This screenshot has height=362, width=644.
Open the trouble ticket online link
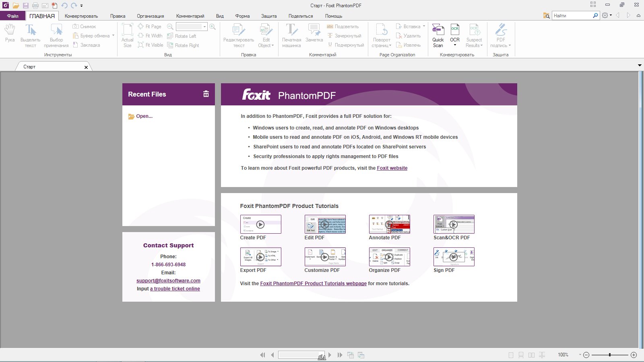point(175,289)
